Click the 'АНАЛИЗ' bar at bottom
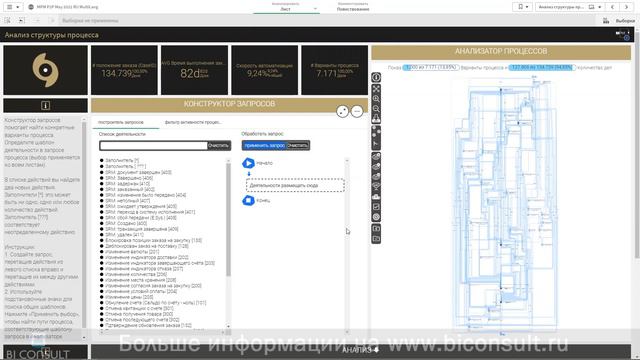640x360 pixels. [x=361, y=350]
